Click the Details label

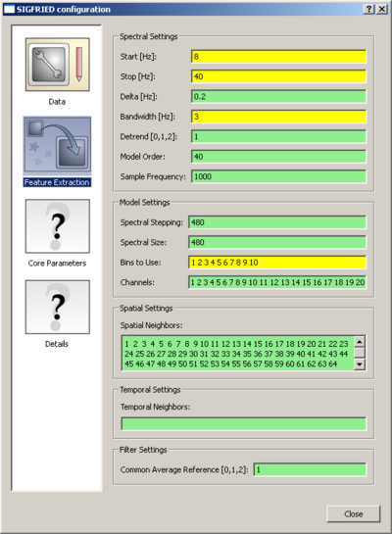coord(57,344)
